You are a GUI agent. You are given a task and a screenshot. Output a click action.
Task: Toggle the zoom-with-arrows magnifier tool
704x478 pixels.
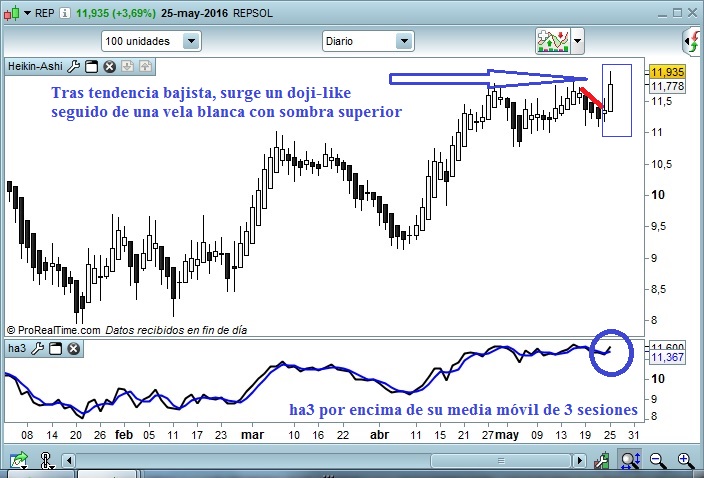pos(630,460)
